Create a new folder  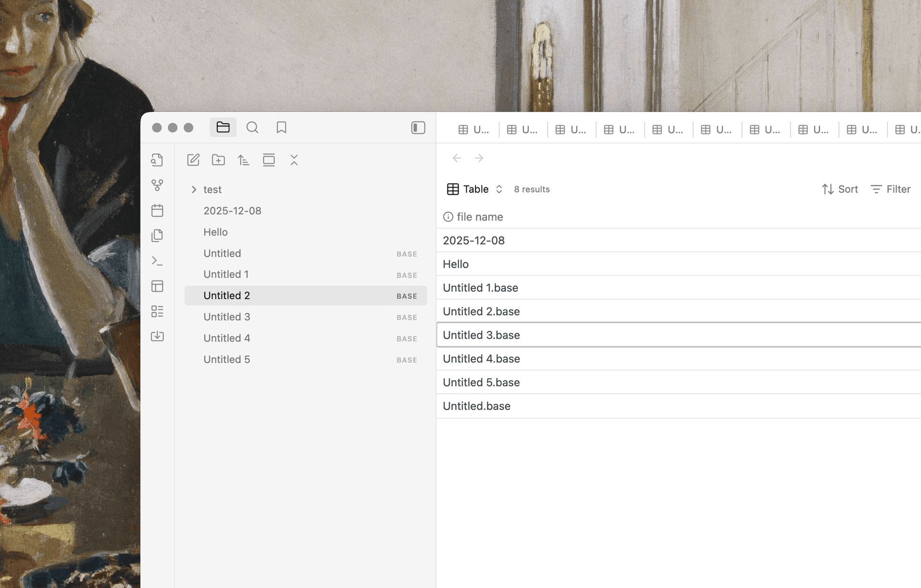[x=218, y=160]
